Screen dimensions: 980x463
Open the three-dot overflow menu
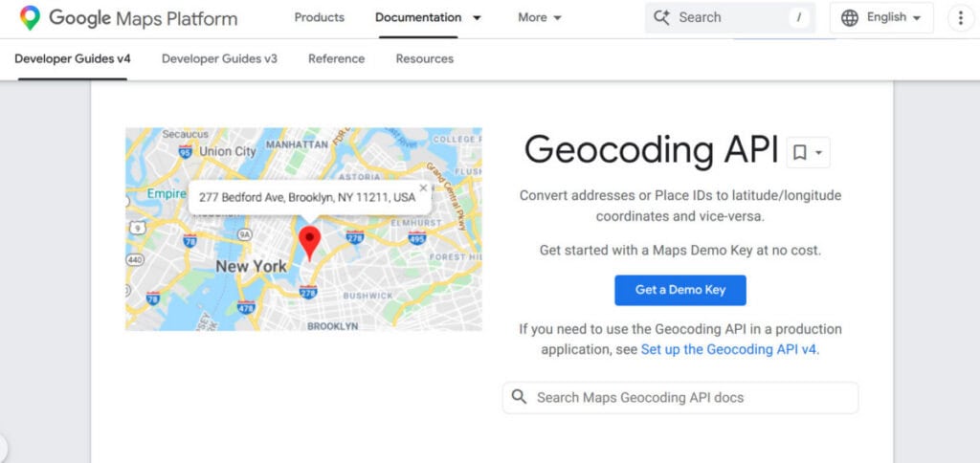pyautogui.click(x=961, y=17)
